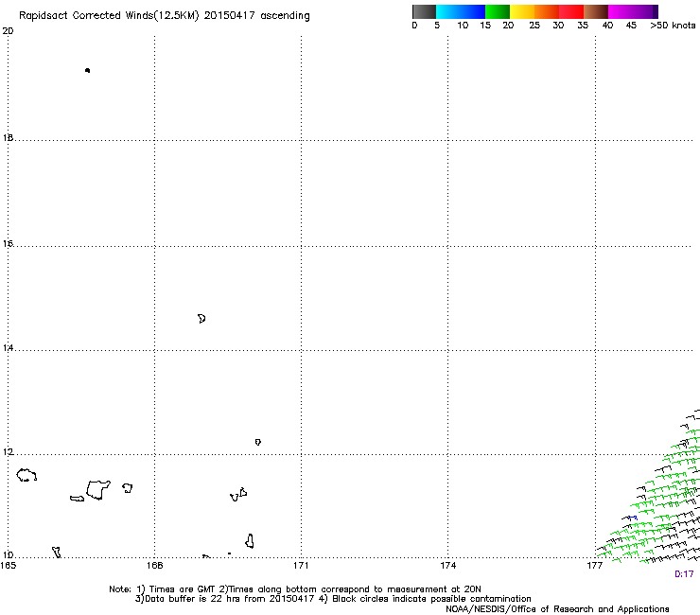
Task: Click the largest atoll outline below 12N
Action: [97, 489]
